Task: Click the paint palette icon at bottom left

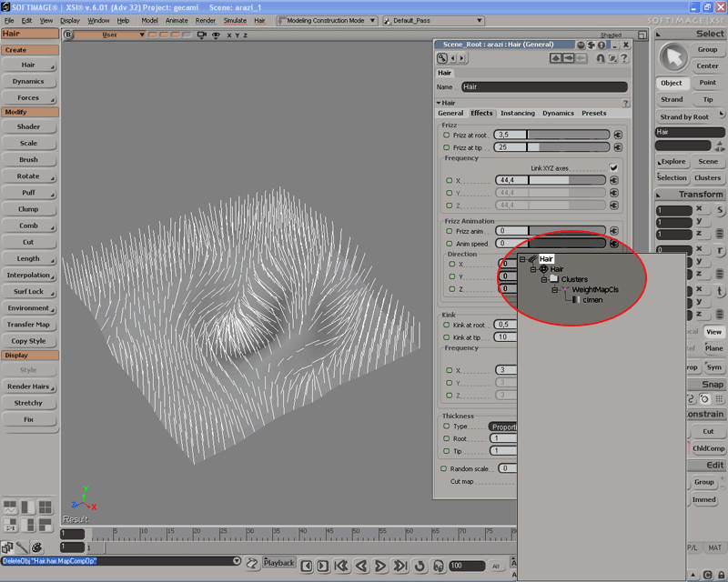Action: coord(36,547)
